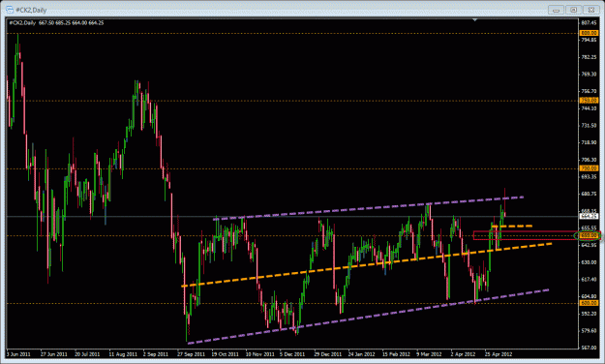
Task: Click the current price label 664.25
Action: tap(589, 216)
